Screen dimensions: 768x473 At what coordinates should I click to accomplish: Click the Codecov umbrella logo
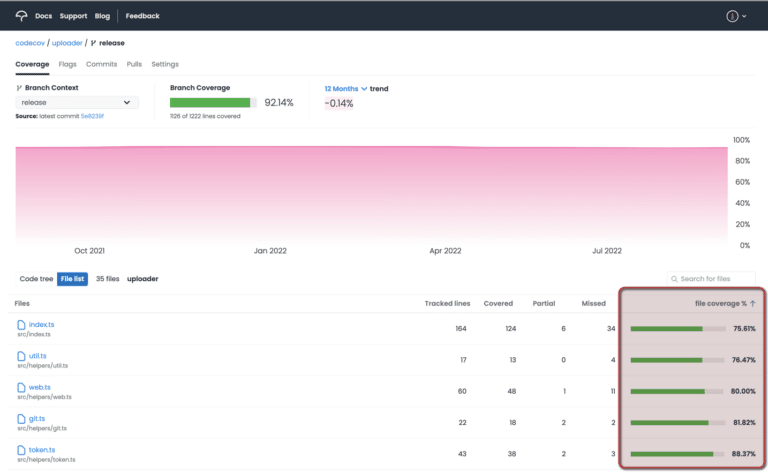pos(22,16)
